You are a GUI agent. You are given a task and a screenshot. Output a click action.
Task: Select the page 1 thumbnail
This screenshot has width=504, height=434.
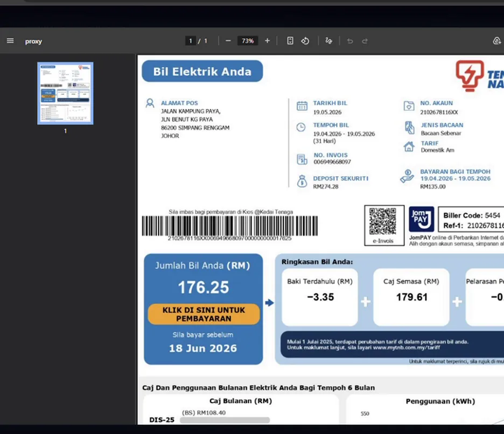(x=65, y=93)
